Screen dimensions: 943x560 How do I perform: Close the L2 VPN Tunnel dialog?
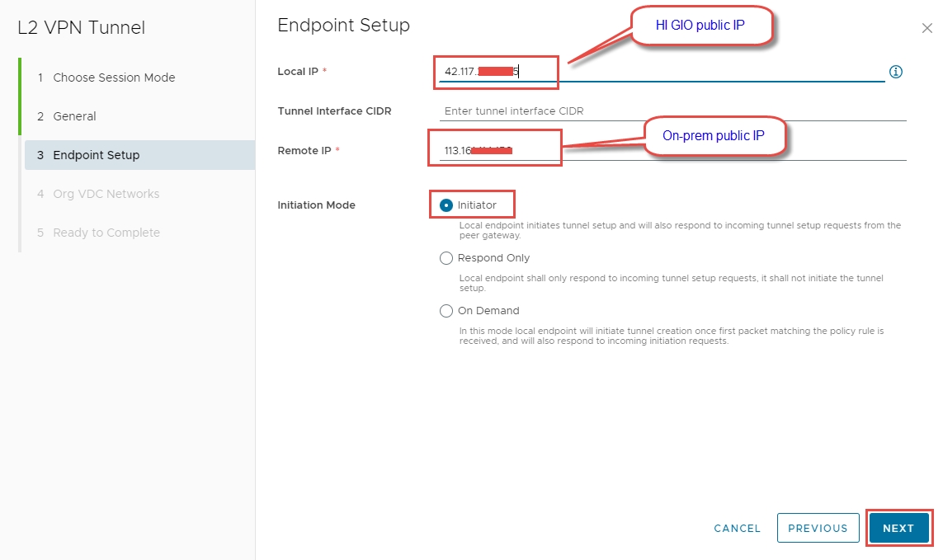926,29
